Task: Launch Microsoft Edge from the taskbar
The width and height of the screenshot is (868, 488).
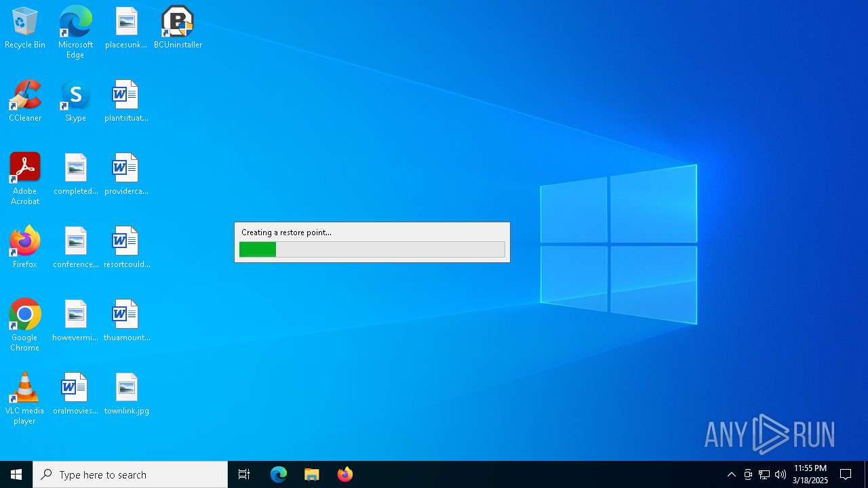Action: pyautogui.click(x=279, y=474)
